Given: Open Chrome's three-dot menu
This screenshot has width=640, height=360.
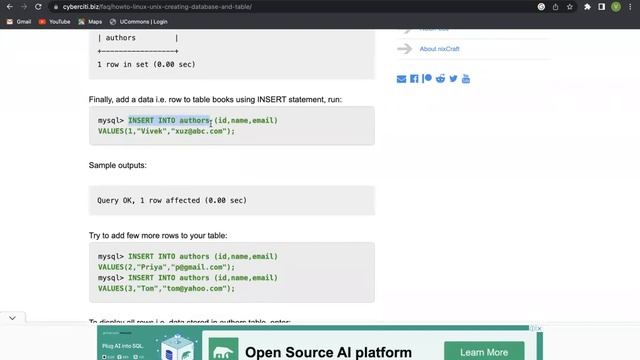Looking at the screenshot, I should pyautogui.click(x=630, y=7).
